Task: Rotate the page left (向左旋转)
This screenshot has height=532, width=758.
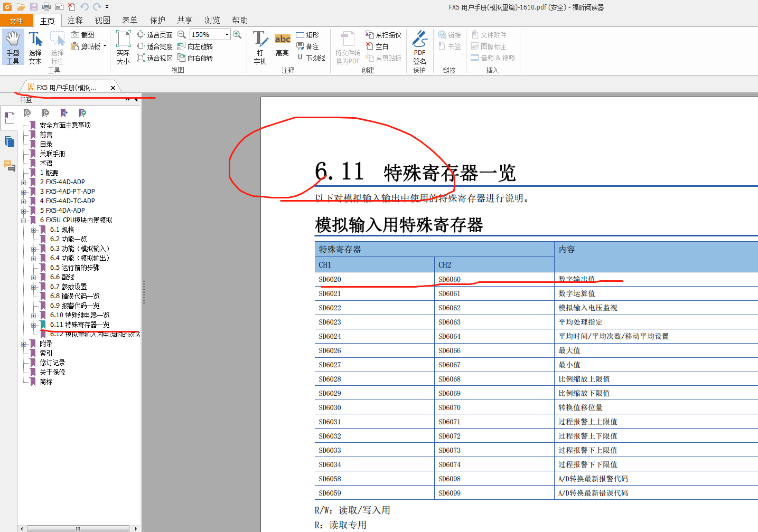Action: pyautogui.click(x=195, y=46)
